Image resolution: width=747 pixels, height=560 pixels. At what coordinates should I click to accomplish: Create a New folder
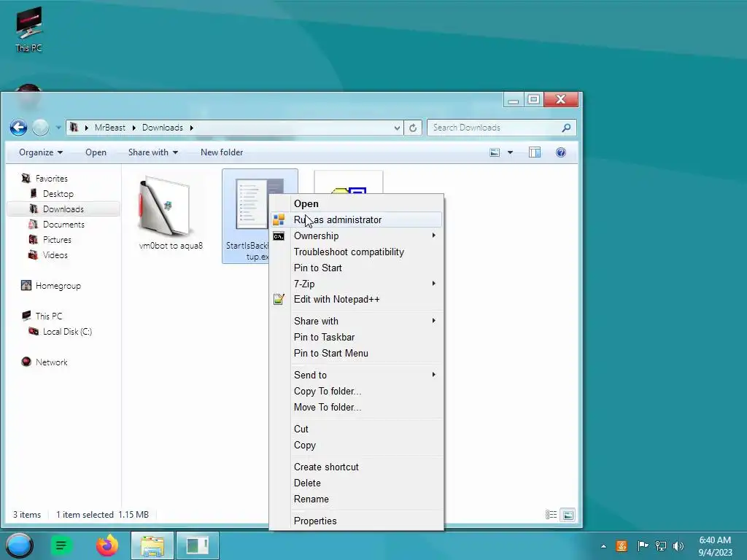pyautogui.click(x=222, y=152)
